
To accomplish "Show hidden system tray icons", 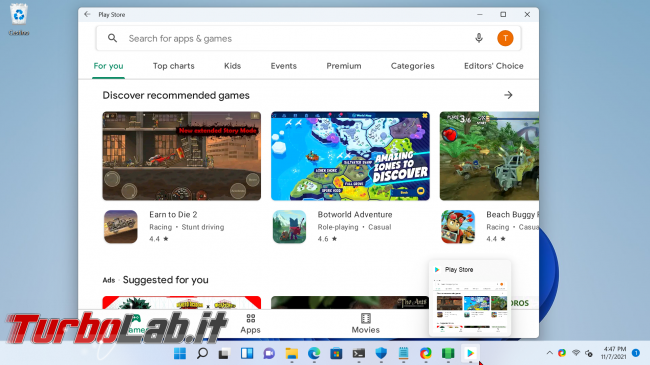I will tap(550, 353).
